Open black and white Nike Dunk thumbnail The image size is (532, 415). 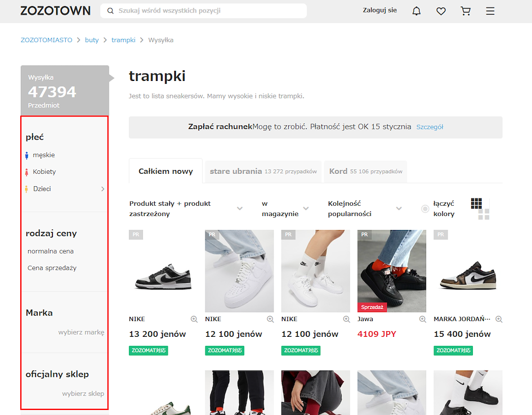(x=163, y=271)
